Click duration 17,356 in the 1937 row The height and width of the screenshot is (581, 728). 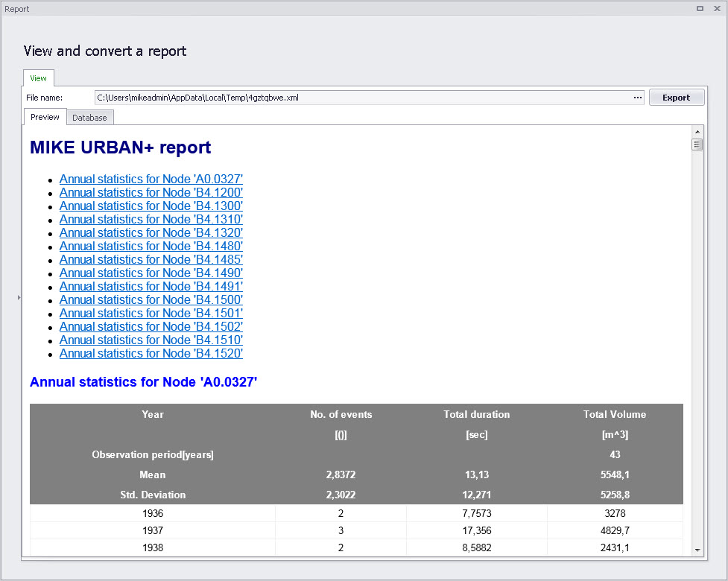click(476, 530)
